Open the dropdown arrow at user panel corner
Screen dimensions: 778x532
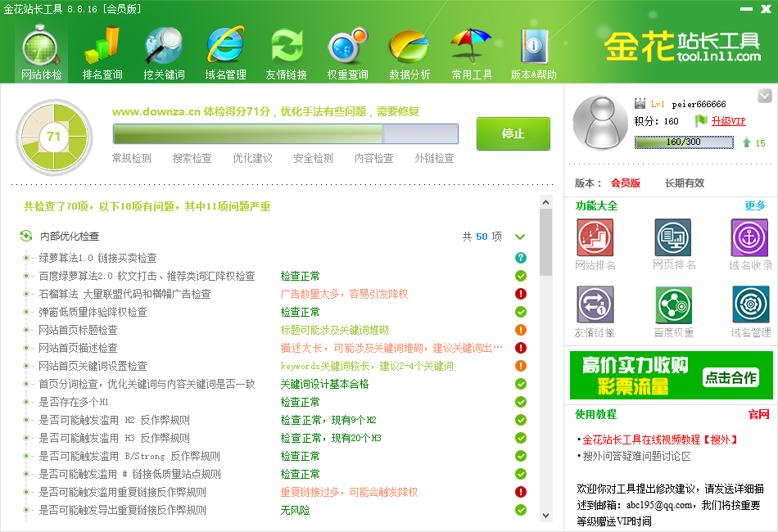pos(765,96)
